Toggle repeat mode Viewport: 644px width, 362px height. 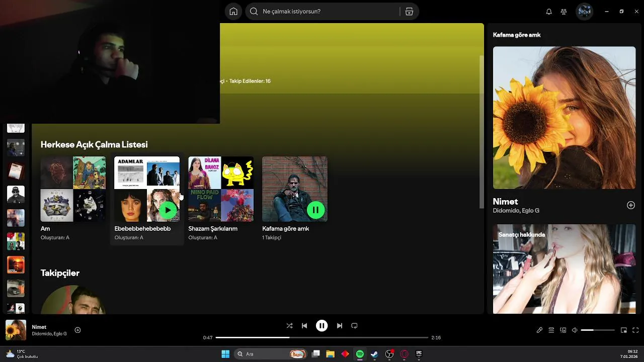pyautogui.click(x=354, y=326)
